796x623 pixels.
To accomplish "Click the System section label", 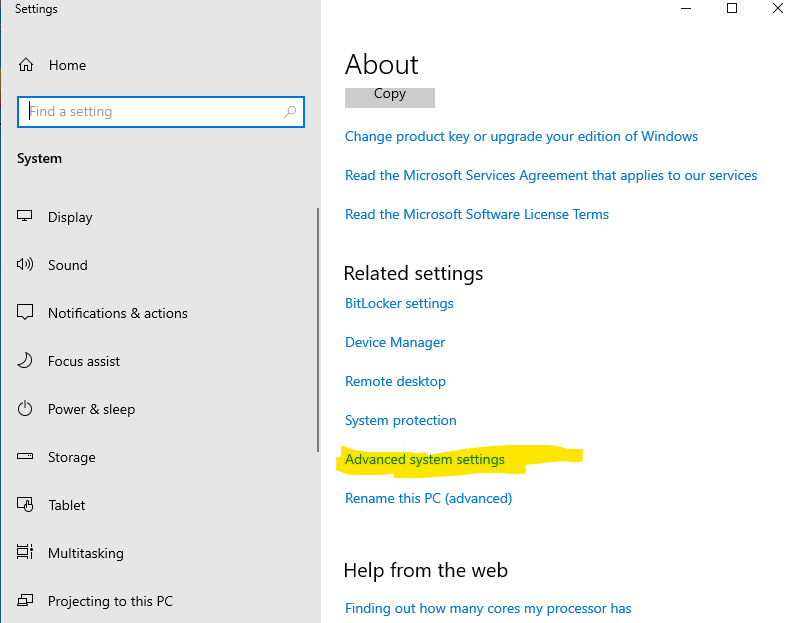I will click(x=40, y=159).
